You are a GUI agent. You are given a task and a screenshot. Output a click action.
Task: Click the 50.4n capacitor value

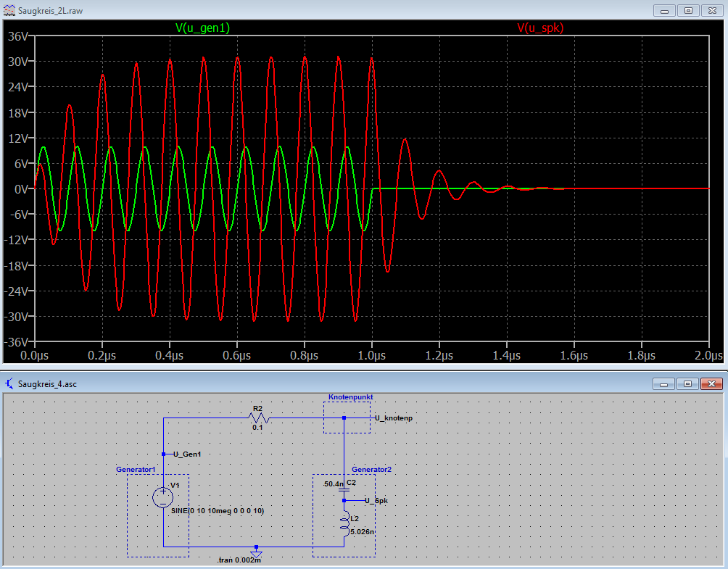(x=333, y=483)
